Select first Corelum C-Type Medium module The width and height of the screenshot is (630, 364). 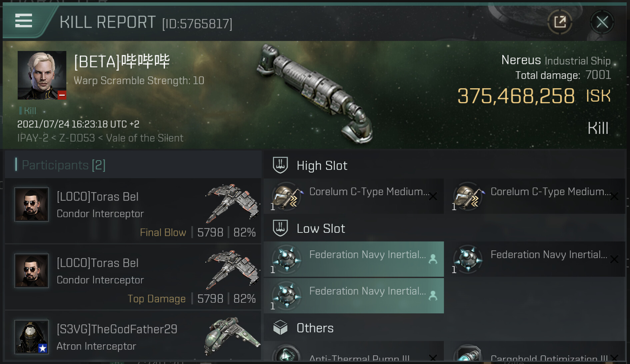click(354, 196)
